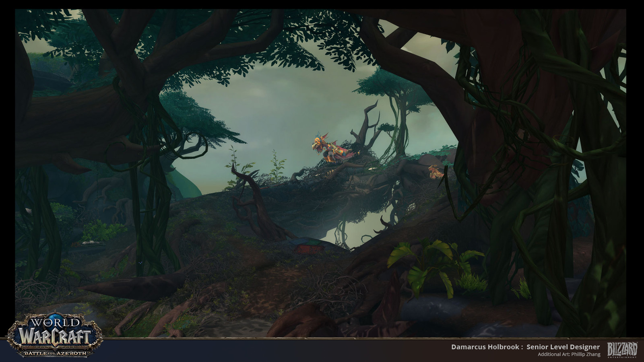Click the 'WARCRAFT' lettering in the logo
Screen dimensions: 644x362
pyautogui.click(x=56, y=336)
